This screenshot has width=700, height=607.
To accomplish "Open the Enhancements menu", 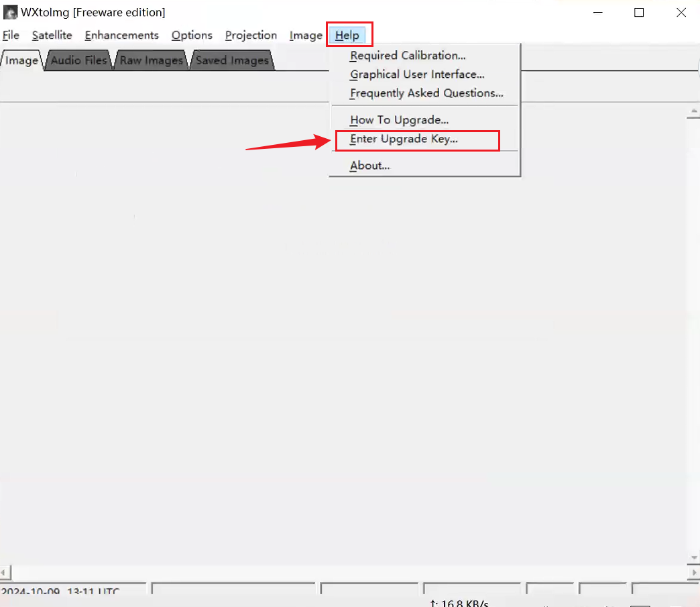I will pos(121,36).
